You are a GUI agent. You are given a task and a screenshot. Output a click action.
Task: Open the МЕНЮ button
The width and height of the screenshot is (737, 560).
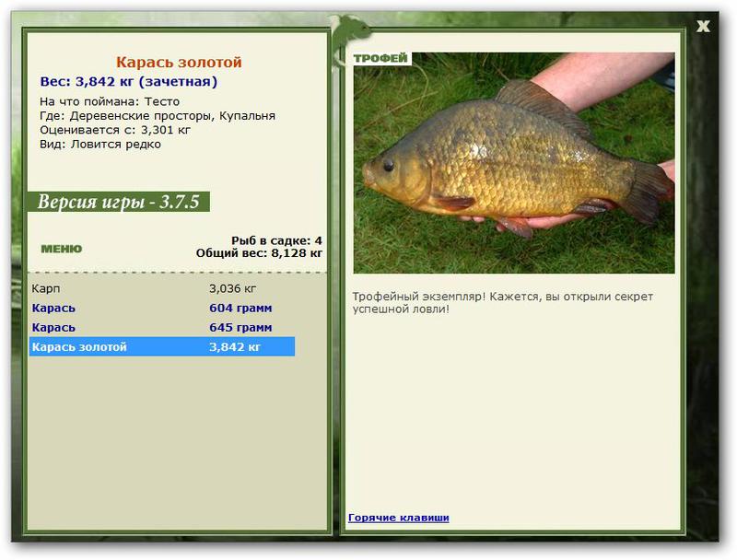coord(62,249)
